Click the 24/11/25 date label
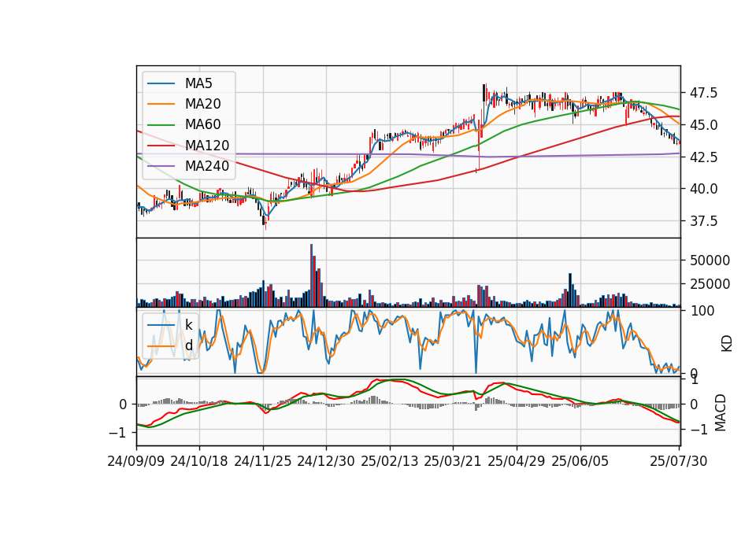756x543 pixels. (x=263, y=461)
